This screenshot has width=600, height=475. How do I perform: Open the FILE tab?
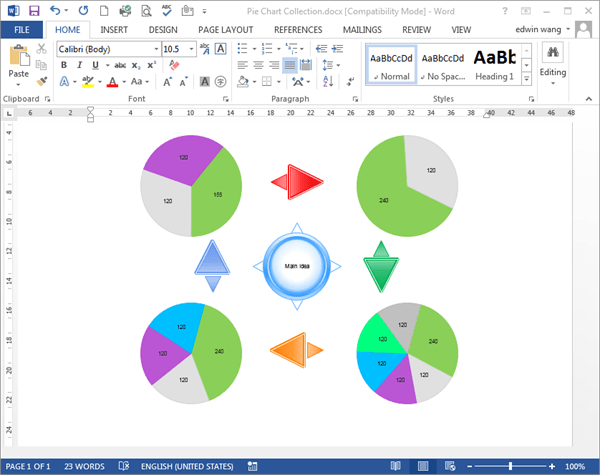point(22,29)
